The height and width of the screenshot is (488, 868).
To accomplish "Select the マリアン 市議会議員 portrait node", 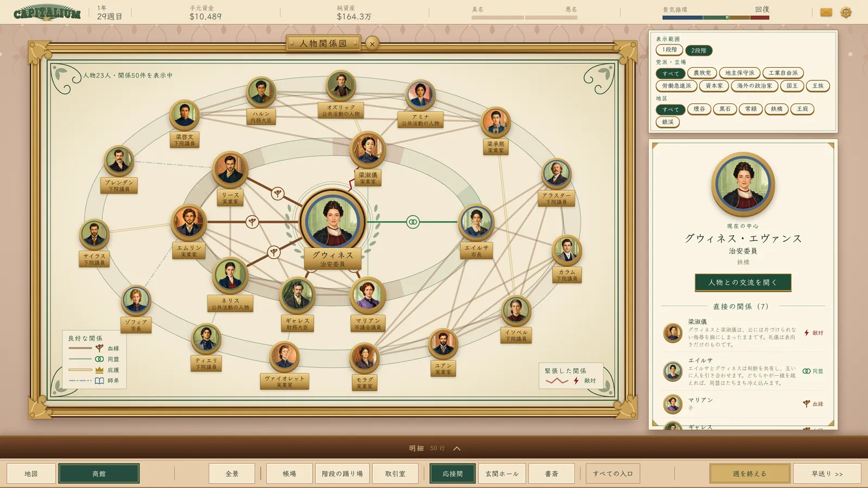I will (x=368, y=295).
